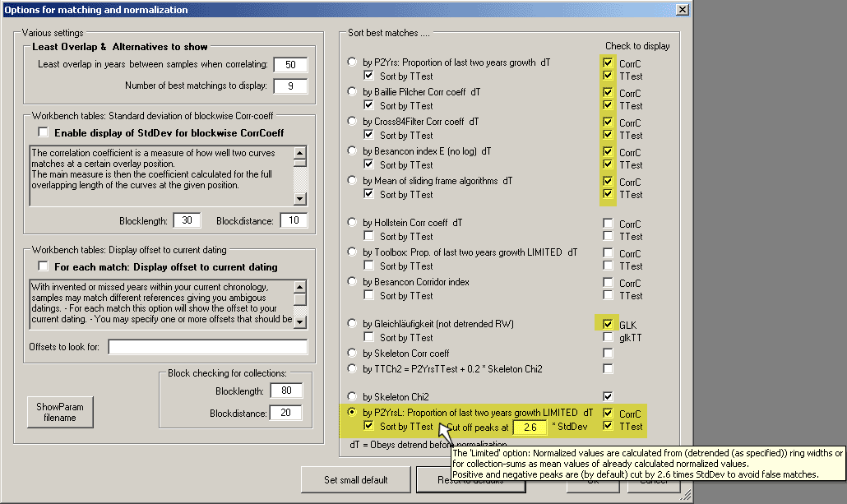The height and width of the screenshot is (504, 847).
Task: Uncheck TTest display for Cross84Filter row
Action: pyautogui.click(x=609, y=135)
